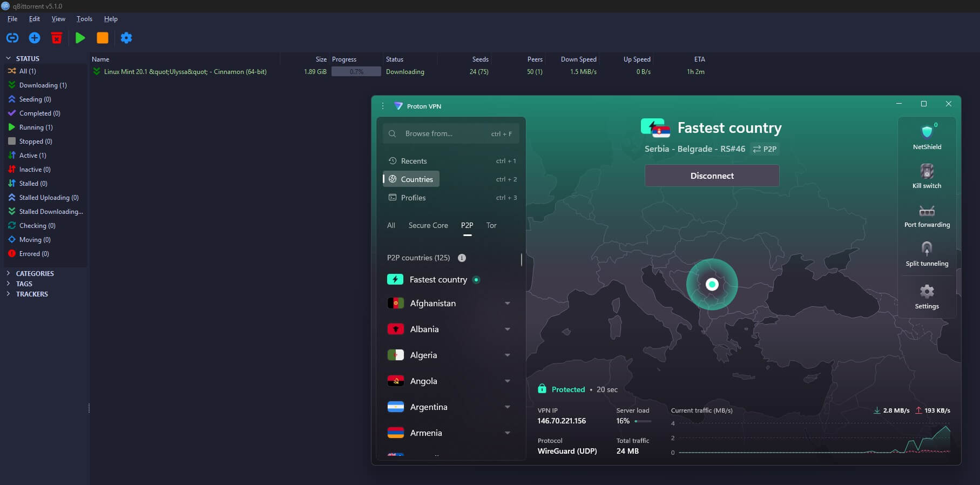This screenshot has height=485, width=980.
Task: Filter by Seeding (0) status
Action: [35, 99]
